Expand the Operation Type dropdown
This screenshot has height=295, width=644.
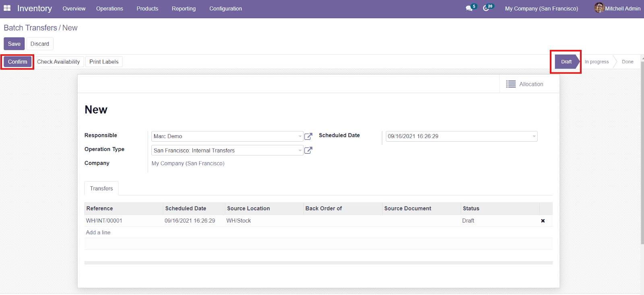click(x=300, y=151)
